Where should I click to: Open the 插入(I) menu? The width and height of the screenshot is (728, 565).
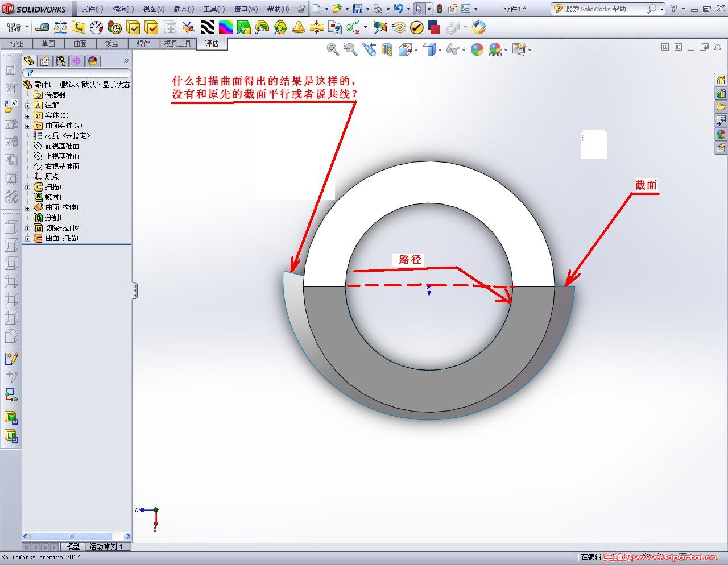184,9
